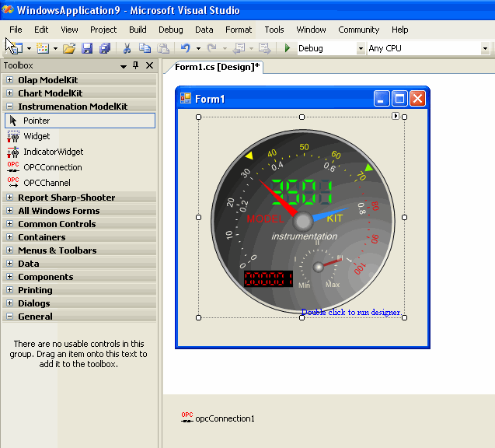The width and height of the screenshot is (495, 448).
Task: Click the Navigate Backward toolbar icon
Action: [239, 48]
